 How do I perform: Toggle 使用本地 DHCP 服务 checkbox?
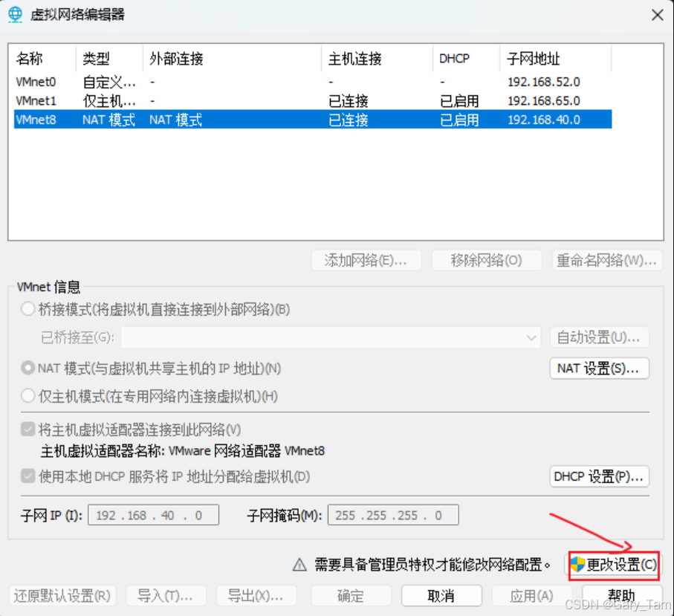(28, 476)
